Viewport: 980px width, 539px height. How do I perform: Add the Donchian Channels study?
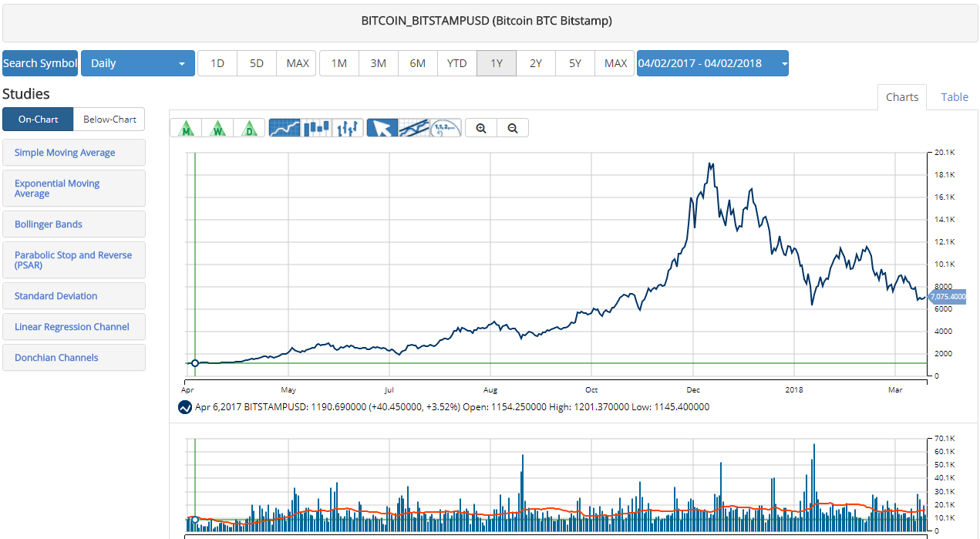click(x=74, y=358)
